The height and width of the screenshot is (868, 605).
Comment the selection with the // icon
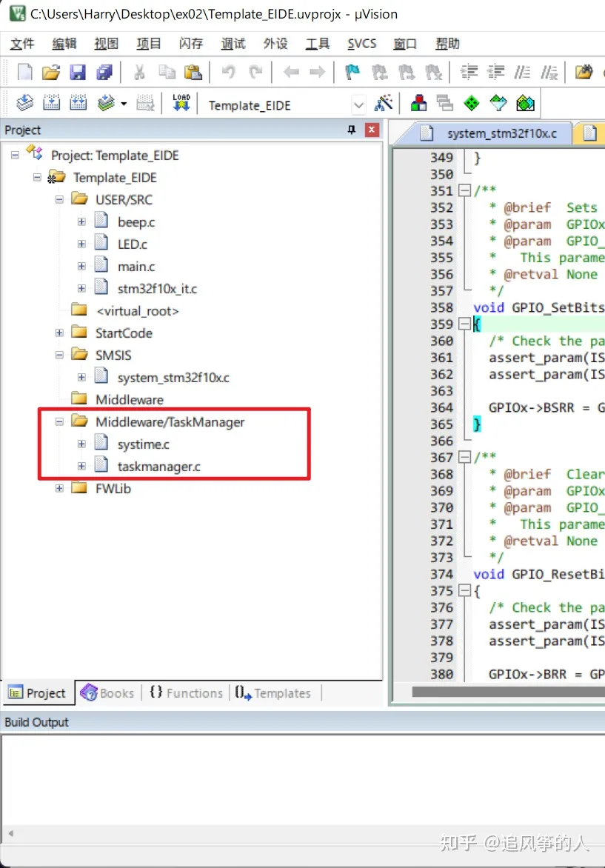click(522, 72)
